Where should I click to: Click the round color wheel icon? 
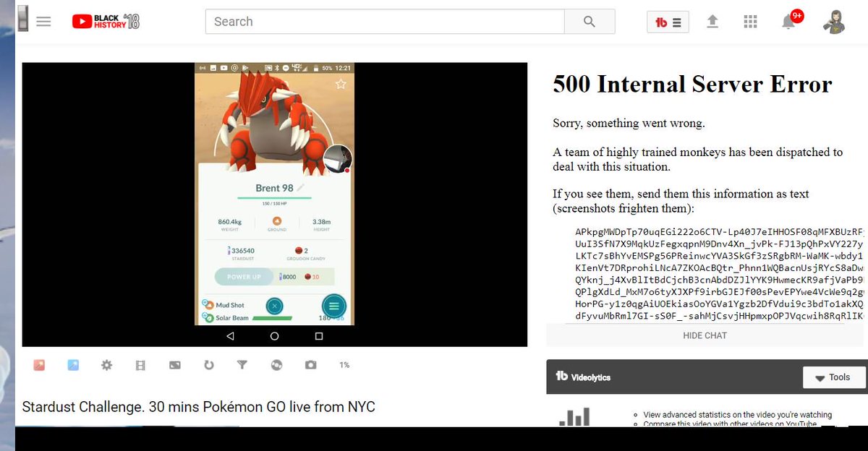tap(276, 365)
